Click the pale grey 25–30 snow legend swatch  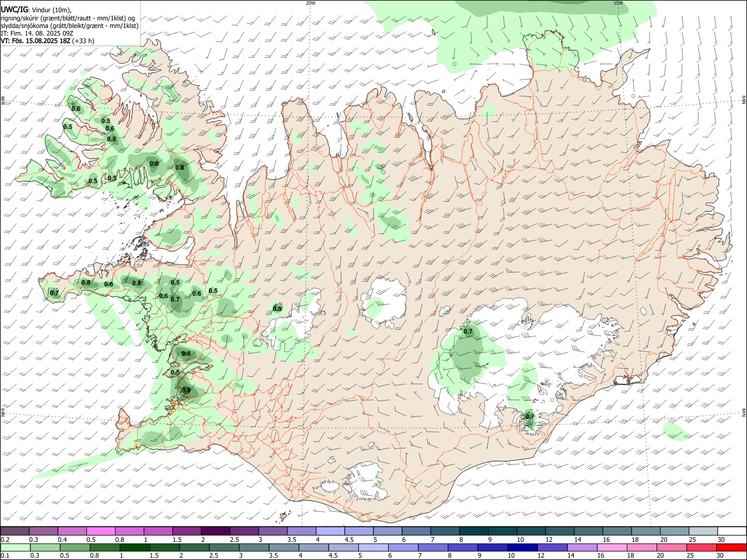[x=703, y=531]
